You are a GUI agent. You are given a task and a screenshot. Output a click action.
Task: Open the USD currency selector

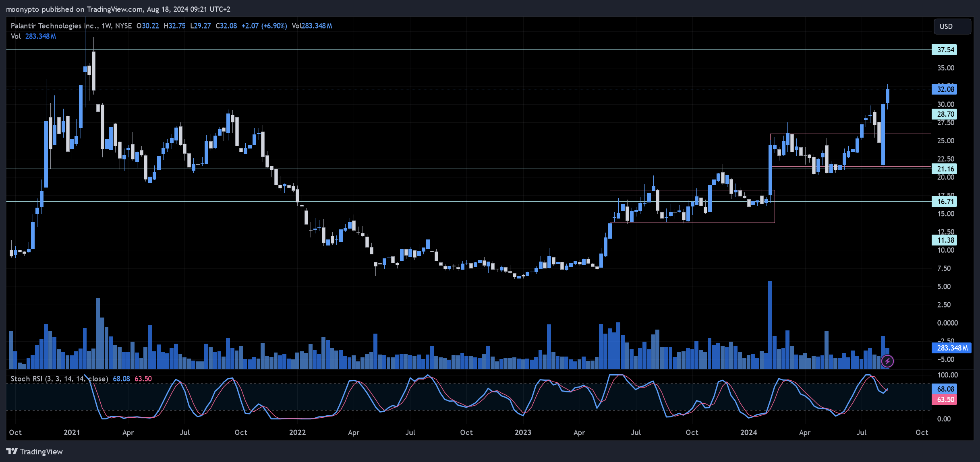click(x=952, y=27)
